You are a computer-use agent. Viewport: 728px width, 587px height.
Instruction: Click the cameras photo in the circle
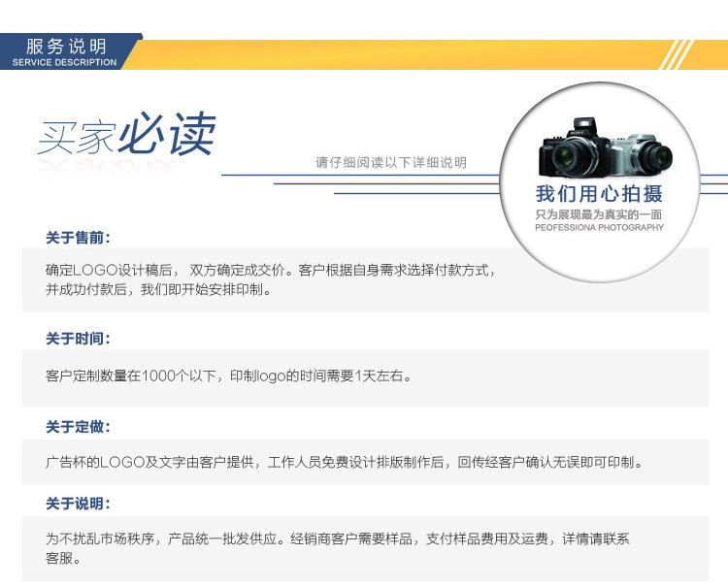pyautogui.click(x=606, y=147)
